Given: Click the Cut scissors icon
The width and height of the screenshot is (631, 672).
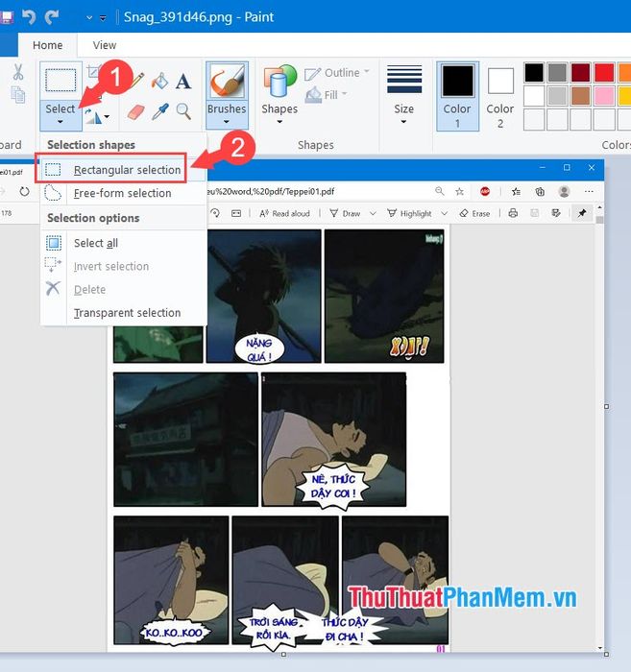Looking at the screenshot, I should click(x=18, y=72).
